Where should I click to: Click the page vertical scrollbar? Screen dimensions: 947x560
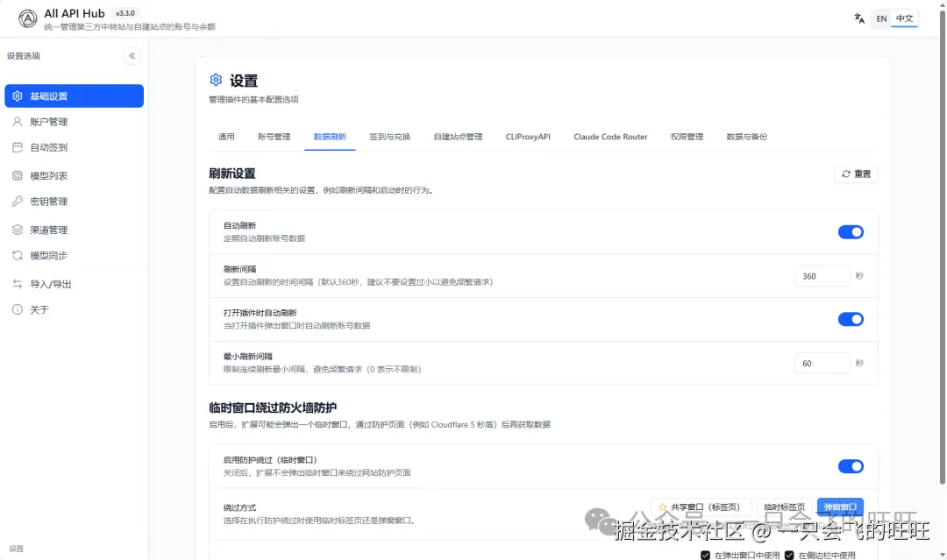point(942,247)
